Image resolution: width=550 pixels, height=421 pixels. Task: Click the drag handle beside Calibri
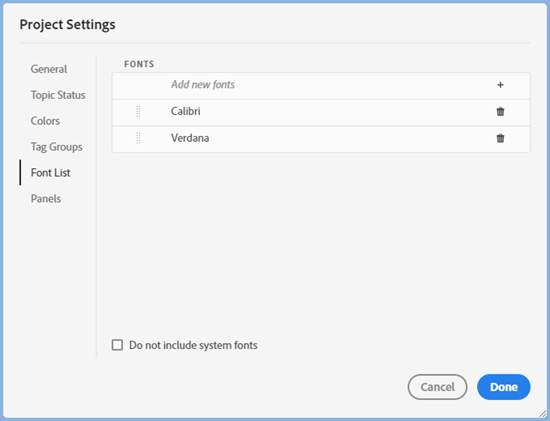[x=138, y=112]
